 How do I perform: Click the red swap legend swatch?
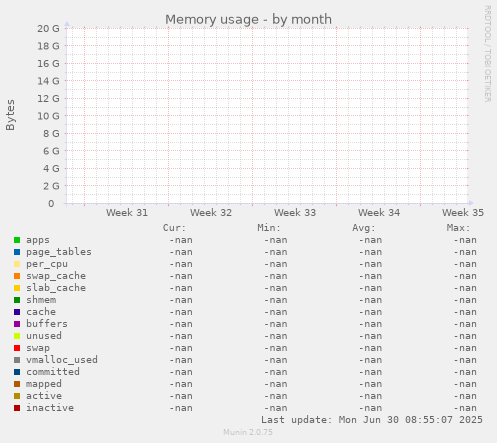pos(17,348)
